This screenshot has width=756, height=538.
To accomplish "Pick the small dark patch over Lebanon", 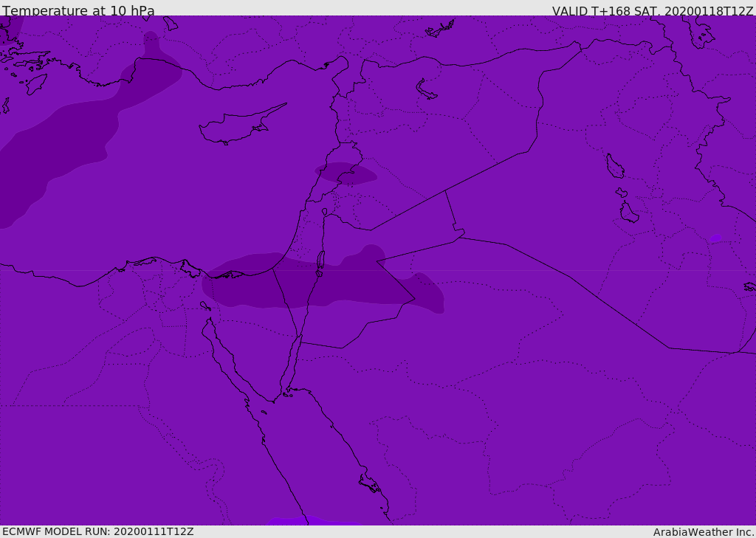I will (x=345, y=173).
